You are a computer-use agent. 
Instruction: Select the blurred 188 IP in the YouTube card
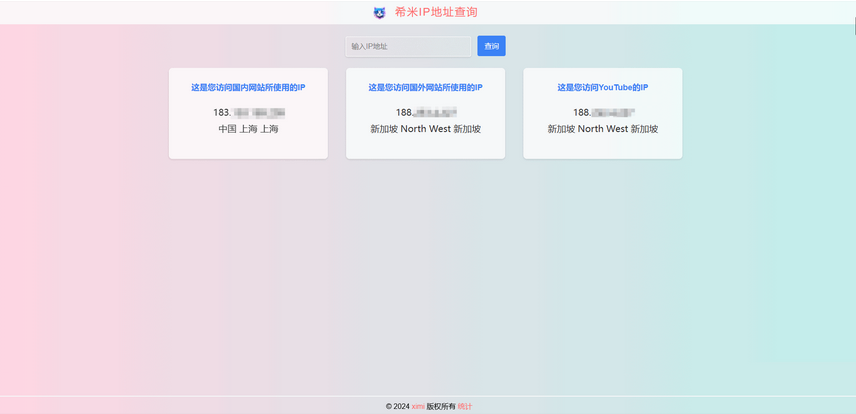(x=603, y=113)
